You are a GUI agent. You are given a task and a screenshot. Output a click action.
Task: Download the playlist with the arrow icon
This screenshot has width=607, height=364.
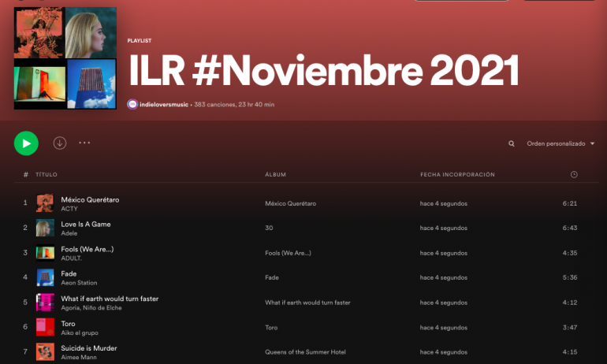coord(60,143)
